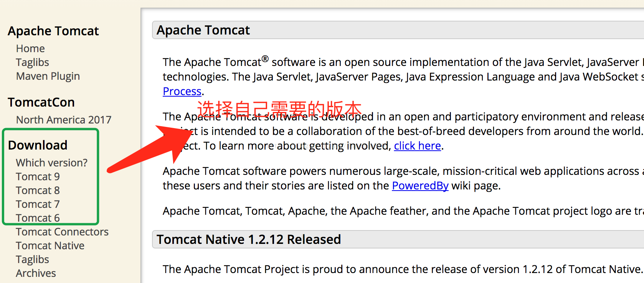Viewport: 644px width, 283px height.
Task: Select Tomcat 6 download link
Action: click(38, 218)
